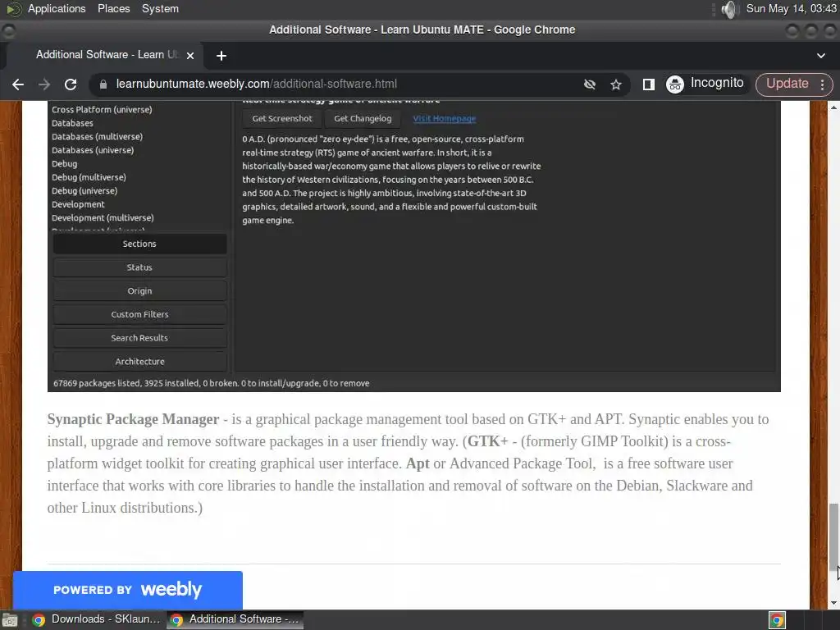Select Additional Software taskbar window entry
Screen dimensions: 840x630
pos(235,619)
